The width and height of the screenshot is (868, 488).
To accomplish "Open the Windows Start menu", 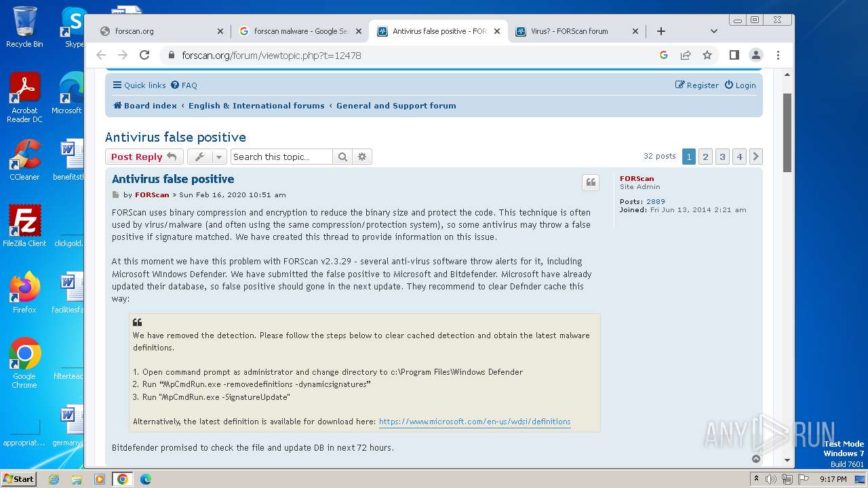I will pos(19,479).
